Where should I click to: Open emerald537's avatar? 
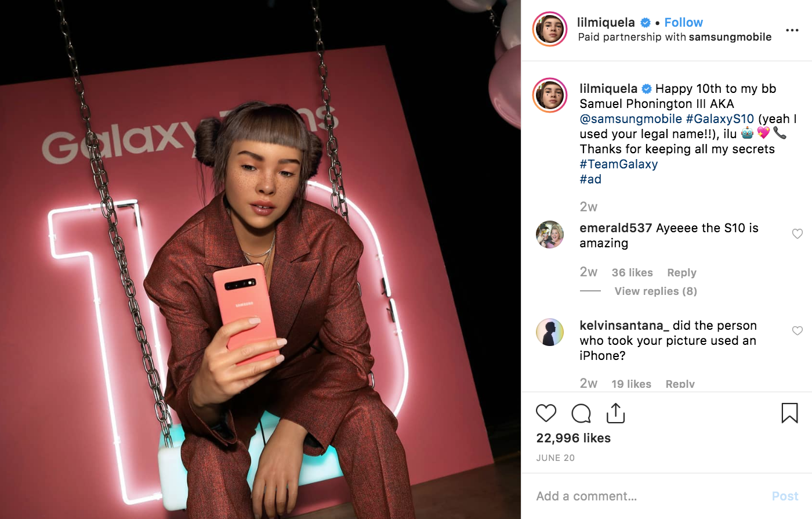point(550,235)
